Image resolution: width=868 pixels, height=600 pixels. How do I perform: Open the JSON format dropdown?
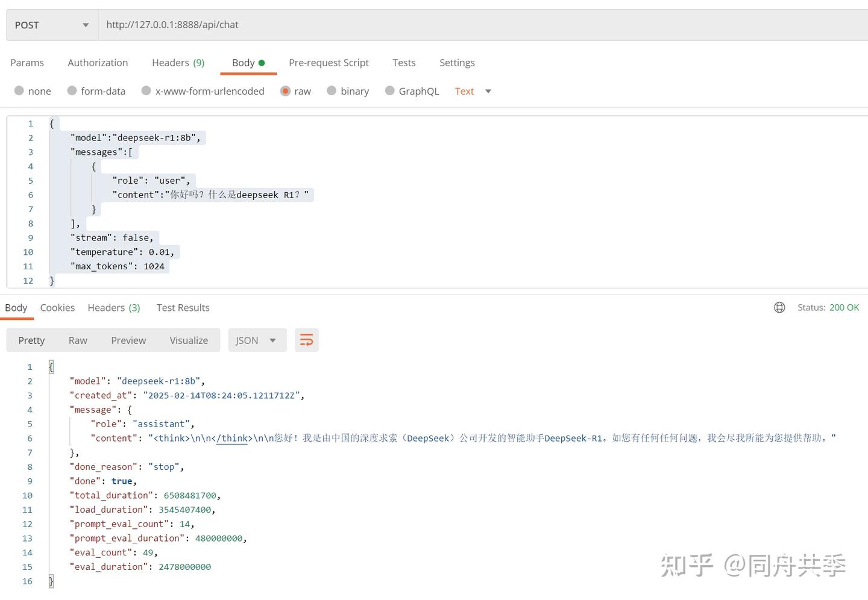(257, 340)
